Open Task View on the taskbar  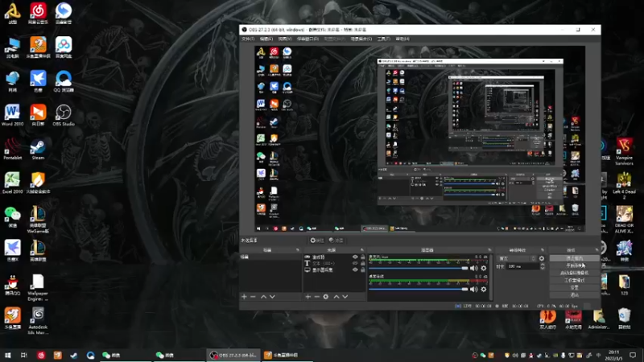(x=24, y=355)
